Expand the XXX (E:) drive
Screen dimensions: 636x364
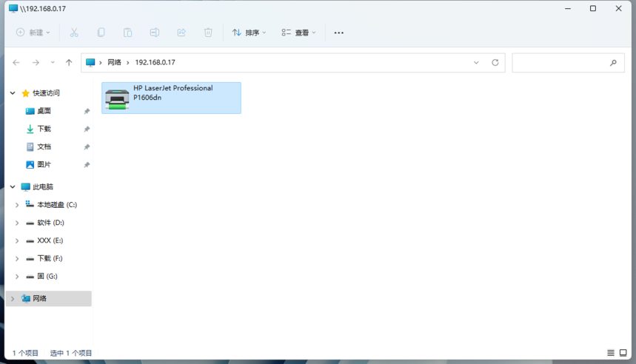17,240
